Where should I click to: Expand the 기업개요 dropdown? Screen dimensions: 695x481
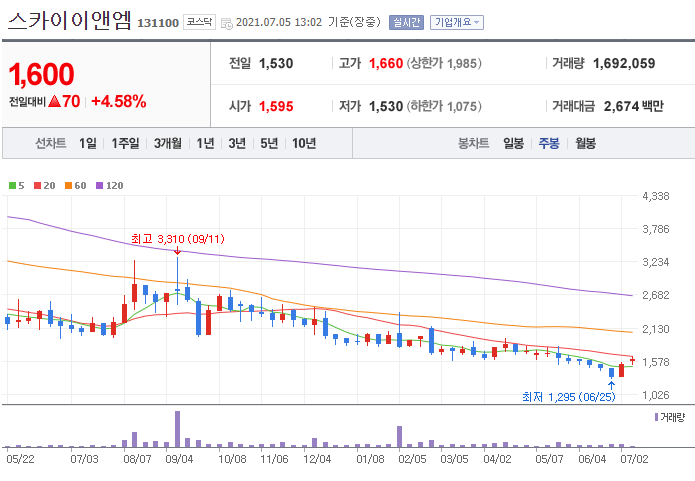pos(457,22)
